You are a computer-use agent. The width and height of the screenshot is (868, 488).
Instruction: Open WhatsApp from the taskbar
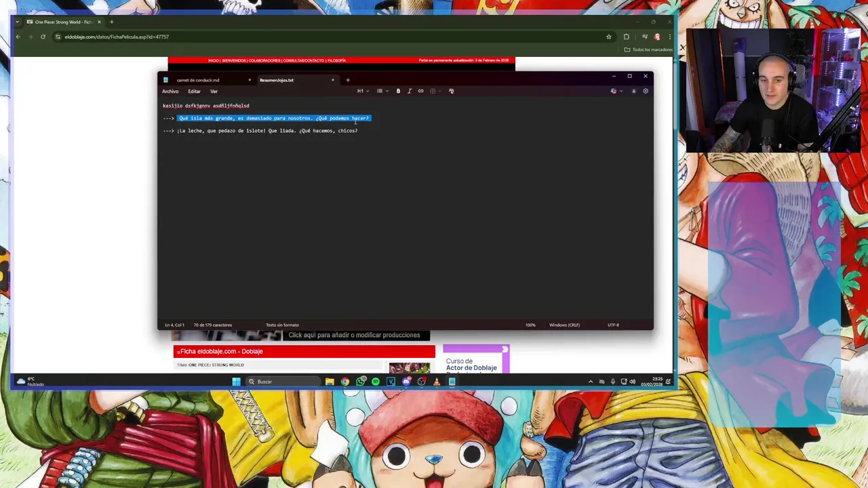[x=361, y=382]
